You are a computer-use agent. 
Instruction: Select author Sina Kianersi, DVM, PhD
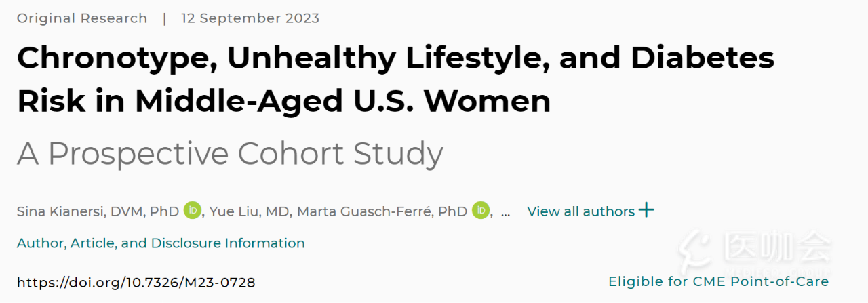pos(98,211)
